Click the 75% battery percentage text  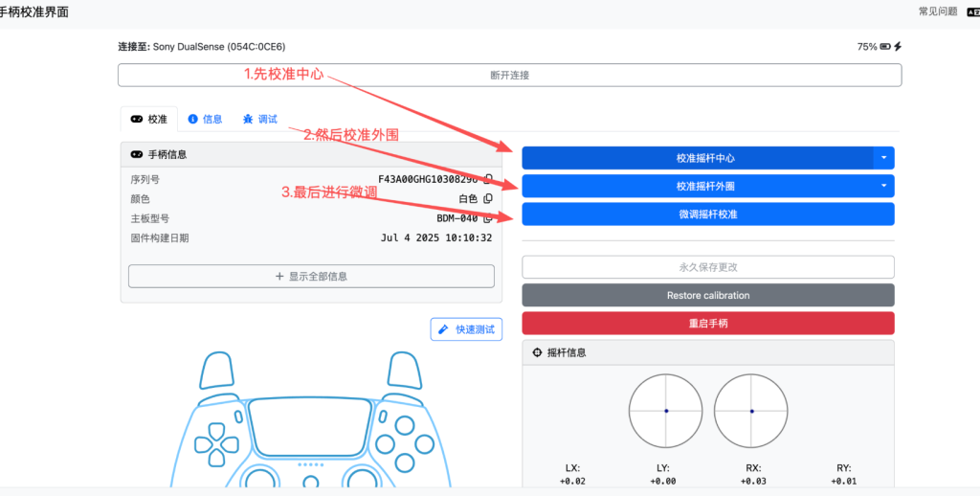(x=867, y=46)
